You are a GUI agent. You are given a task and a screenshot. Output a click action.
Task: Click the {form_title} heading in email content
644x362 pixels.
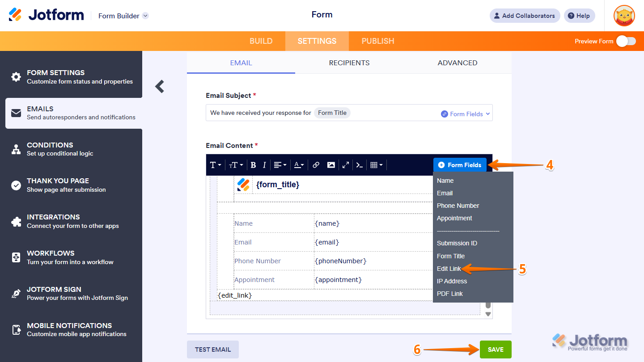(x=278, y=185)
